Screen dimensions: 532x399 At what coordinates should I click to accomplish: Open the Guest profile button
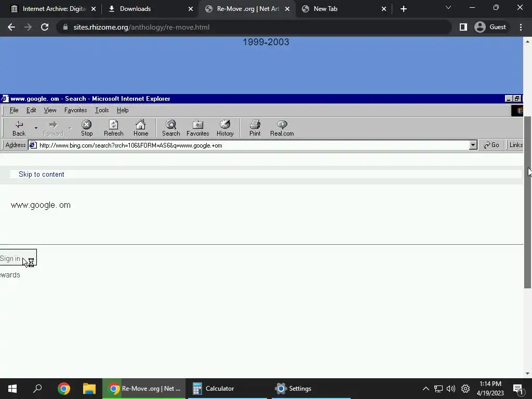pos(490,27)
